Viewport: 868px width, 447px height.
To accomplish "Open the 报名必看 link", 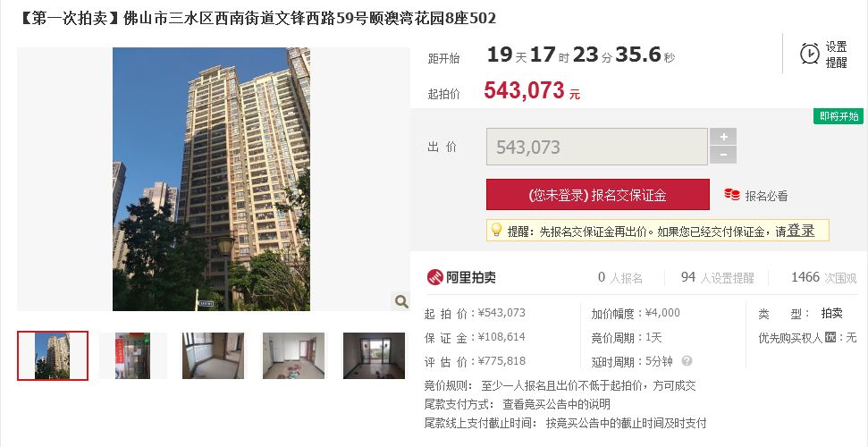I will coord(765,196).
